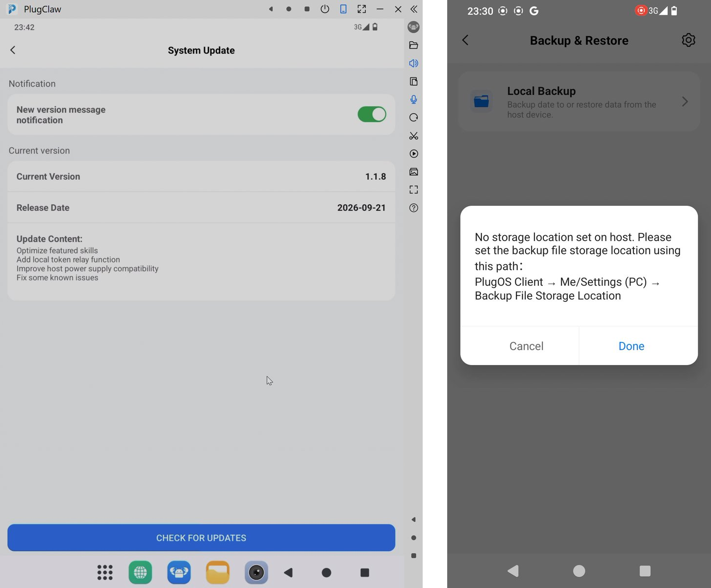Image resolution: width=711 pixels, height=588 pixels.
Task: Click the back triangle in the PlugClaw dock
Action: click(x=288, y=572)
